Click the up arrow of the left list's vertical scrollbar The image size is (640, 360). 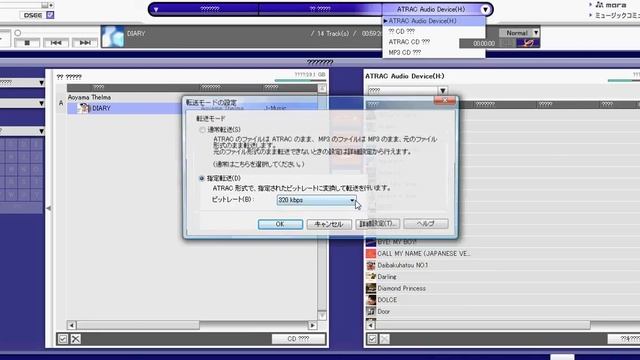[322, 89]
